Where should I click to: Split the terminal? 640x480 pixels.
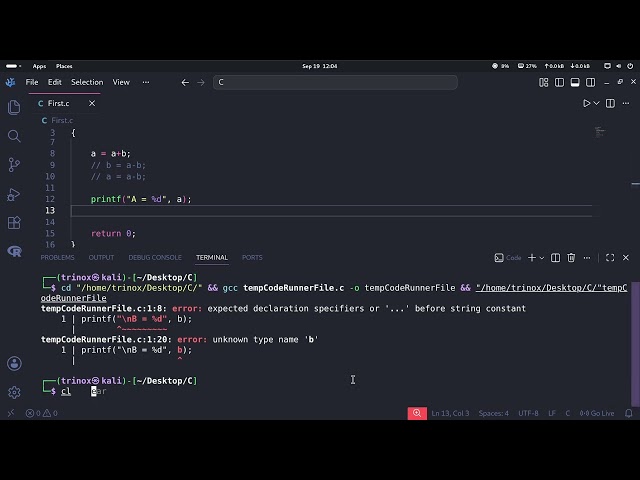point(556,258)
